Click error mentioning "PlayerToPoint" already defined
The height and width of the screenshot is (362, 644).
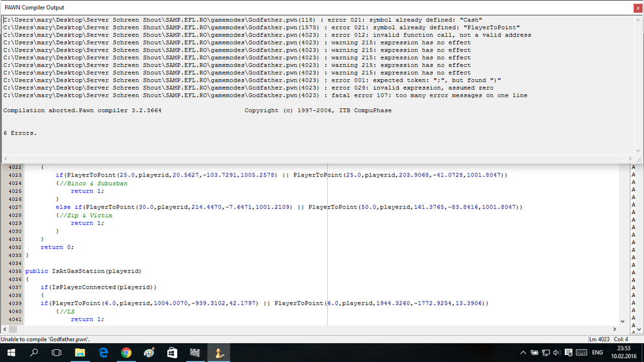click(x=261, y=28)
